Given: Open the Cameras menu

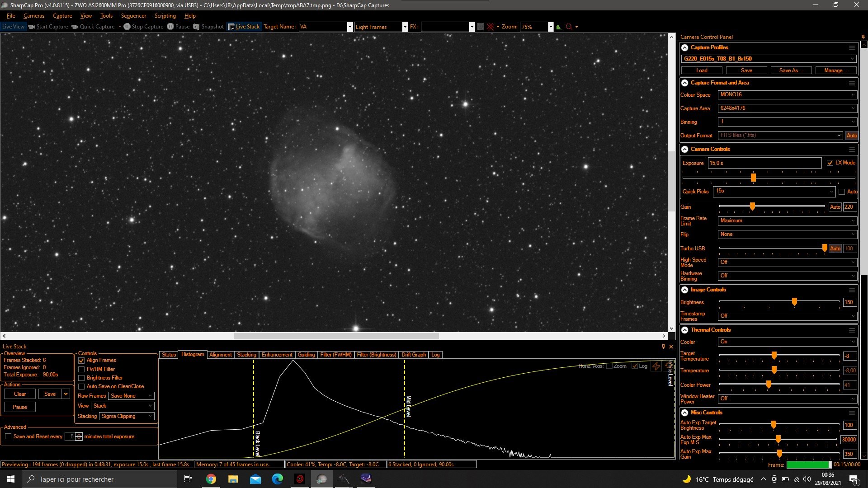Looking at the screenshot, I should point(34,16).
